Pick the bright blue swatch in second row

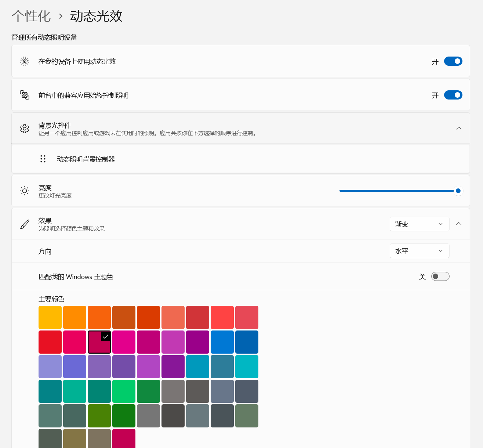pyautogui.click(x=222, y=342)
